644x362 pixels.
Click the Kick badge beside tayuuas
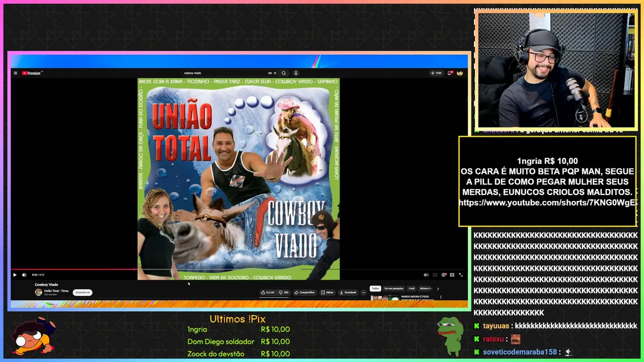pyautogui.click(x=477, y=326)
